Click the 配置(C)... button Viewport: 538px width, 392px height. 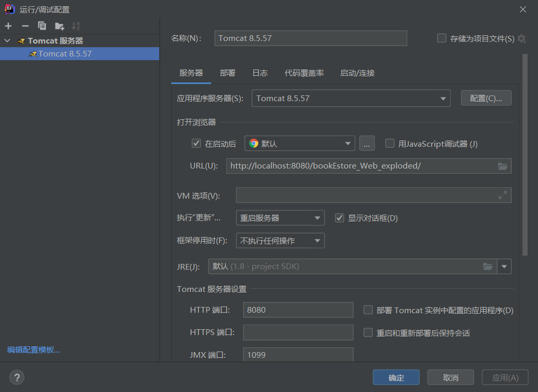486,99
